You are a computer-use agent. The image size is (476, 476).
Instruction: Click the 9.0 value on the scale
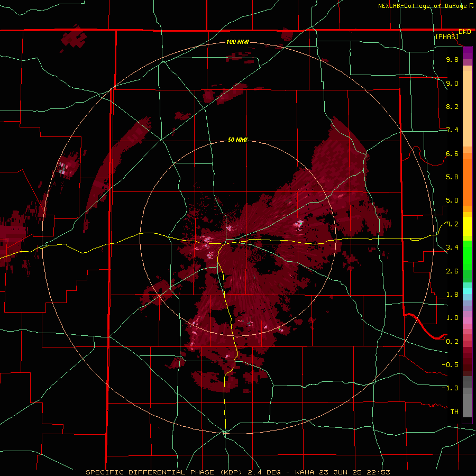coord(452,83)
